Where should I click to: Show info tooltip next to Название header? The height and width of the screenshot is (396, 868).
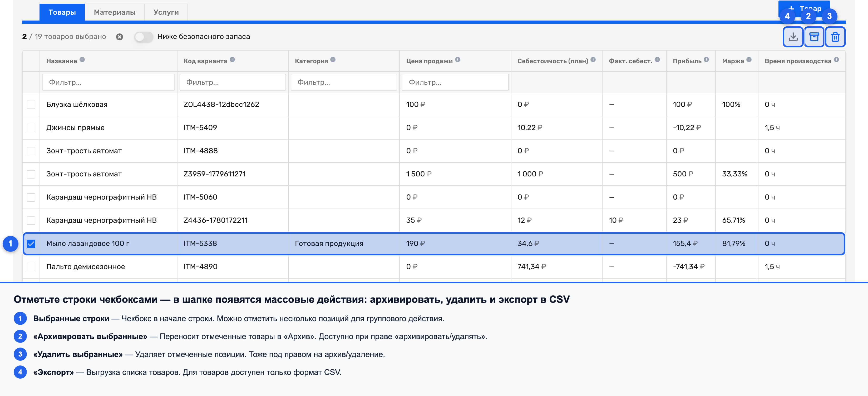82,60
